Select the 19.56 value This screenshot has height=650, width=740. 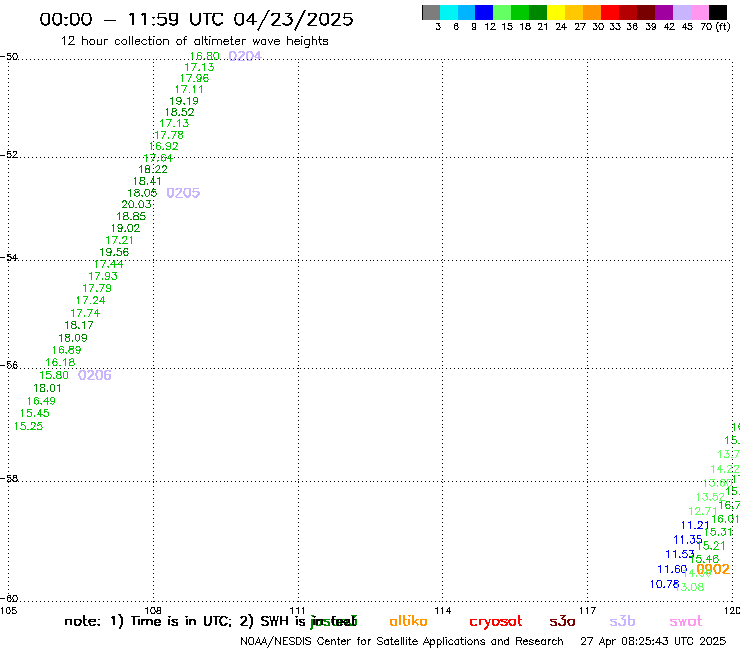point(114,253)
